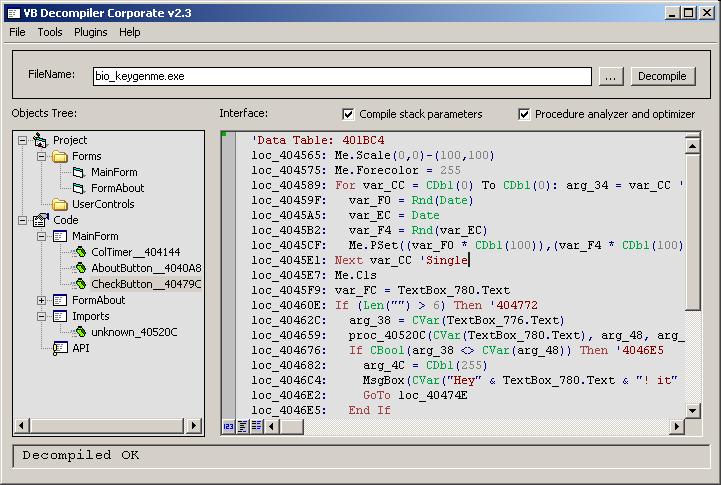Click the code pane scroll down arrow
Image resolution: width=721 pixels, height=485 pixels.
pos(692,411)
